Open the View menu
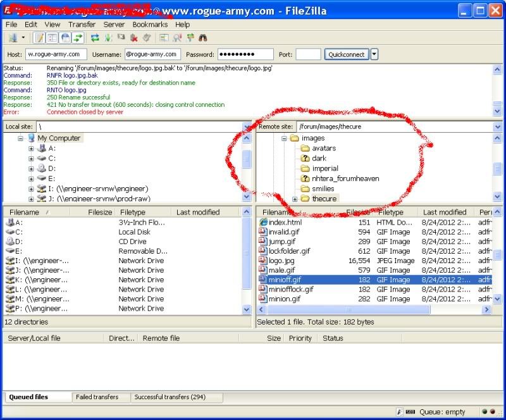This screenshot has height=420, width=506. (52, 25)
